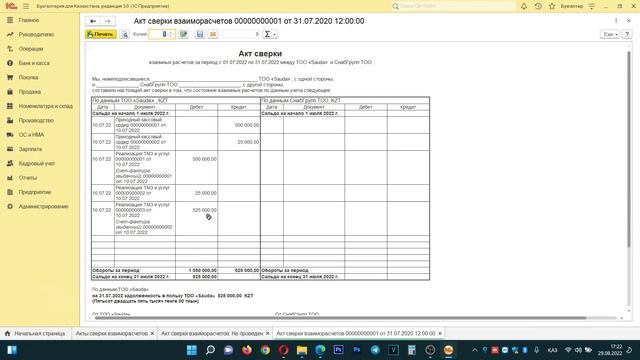Open Windows Start button in taskbar

191,350
